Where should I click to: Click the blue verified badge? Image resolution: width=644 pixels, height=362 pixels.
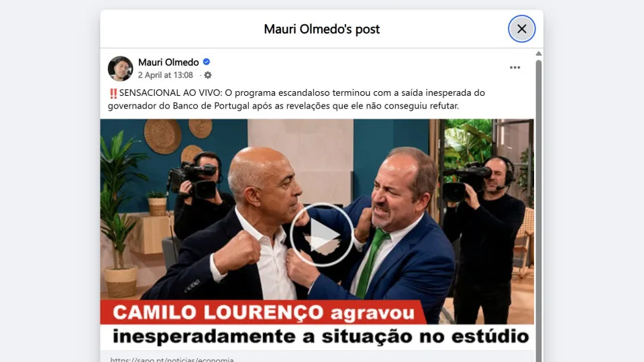pyautogui.click(x=207, y=62)
